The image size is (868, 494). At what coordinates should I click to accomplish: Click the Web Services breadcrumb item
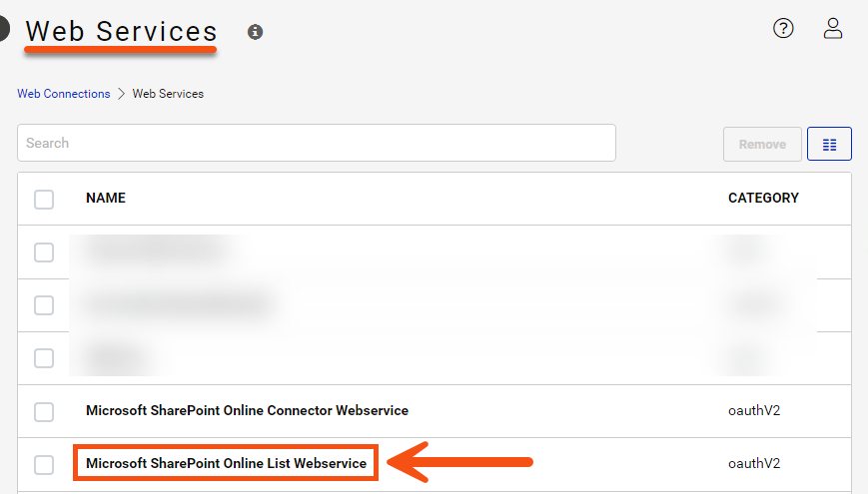[168, 94]
